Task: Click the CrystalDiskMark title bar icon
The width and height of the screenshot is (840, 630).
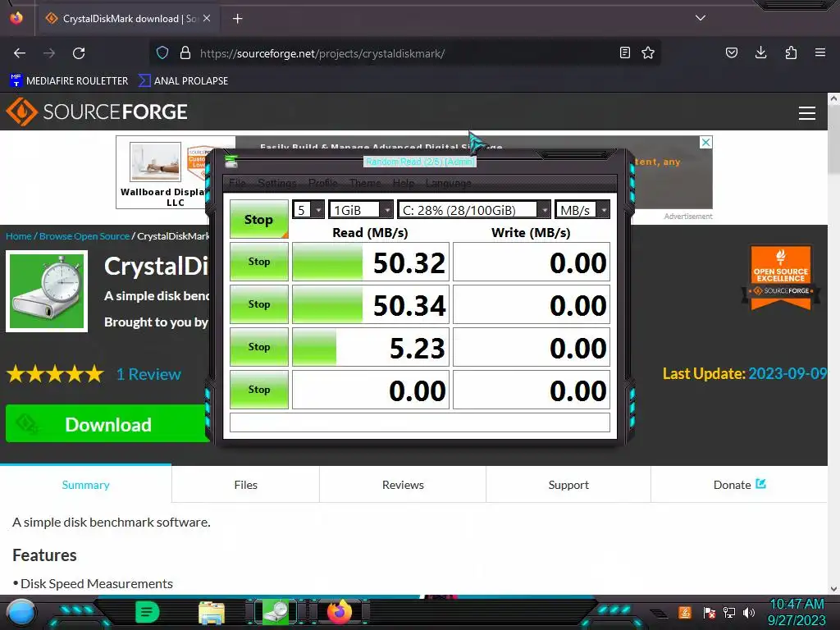Action: (x=231, y=161)
